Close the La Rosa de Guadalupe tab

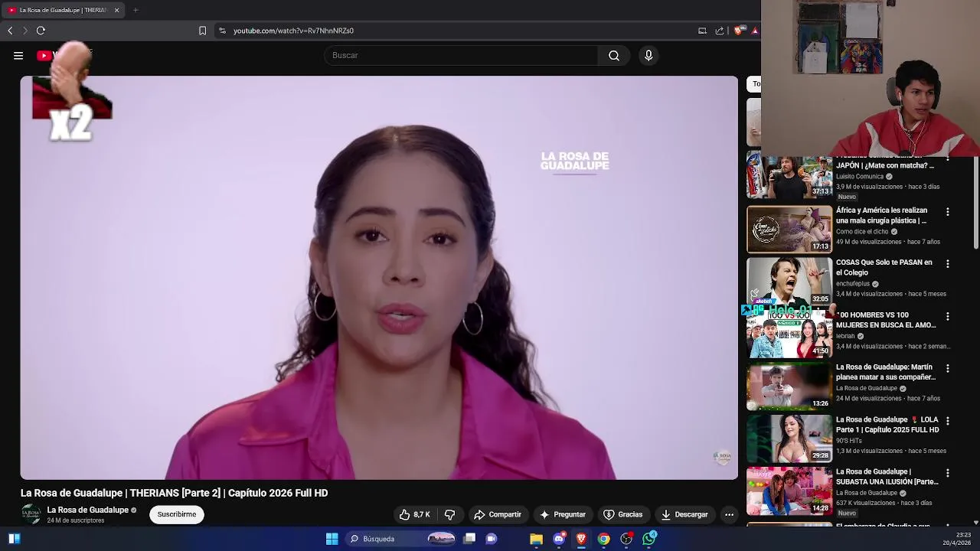click(x=116, y=10)
